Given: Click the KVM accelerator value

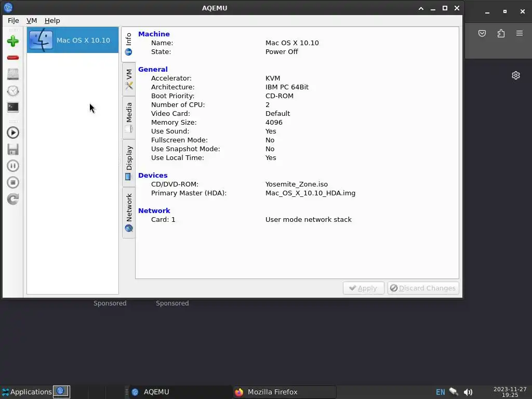Looking at the screenshot, I should (x=273, y=78).
